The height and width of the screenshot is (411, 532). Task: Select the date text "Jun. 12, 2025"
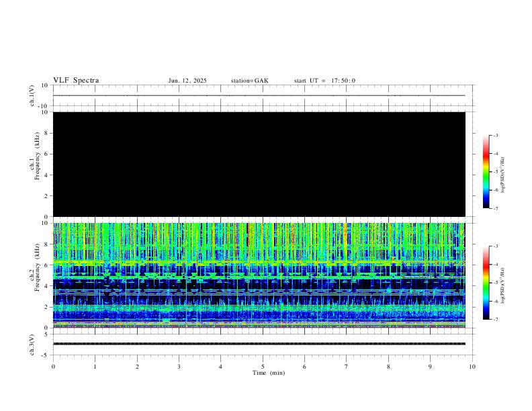(187, 81)
